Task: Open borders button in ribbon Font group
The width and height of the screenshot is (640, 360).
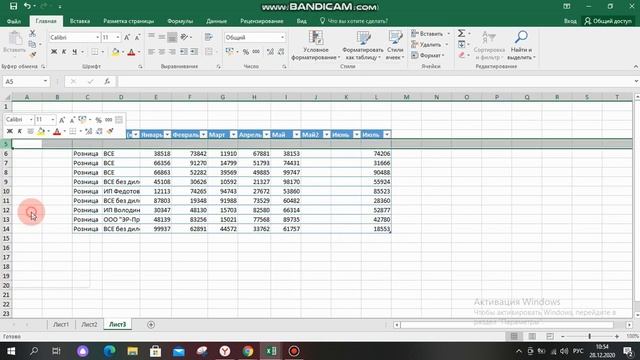Action: pyautogui.click(x=95, y=52)
